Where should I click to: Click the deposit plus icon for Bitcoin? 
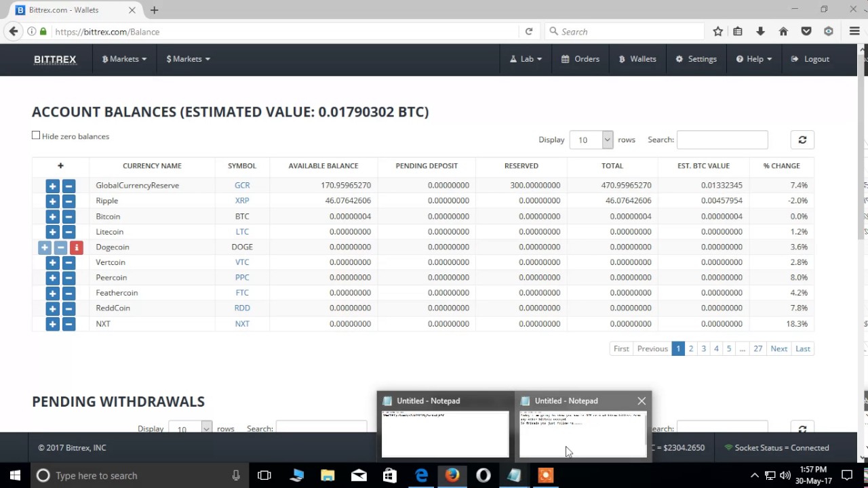point(52,216)
